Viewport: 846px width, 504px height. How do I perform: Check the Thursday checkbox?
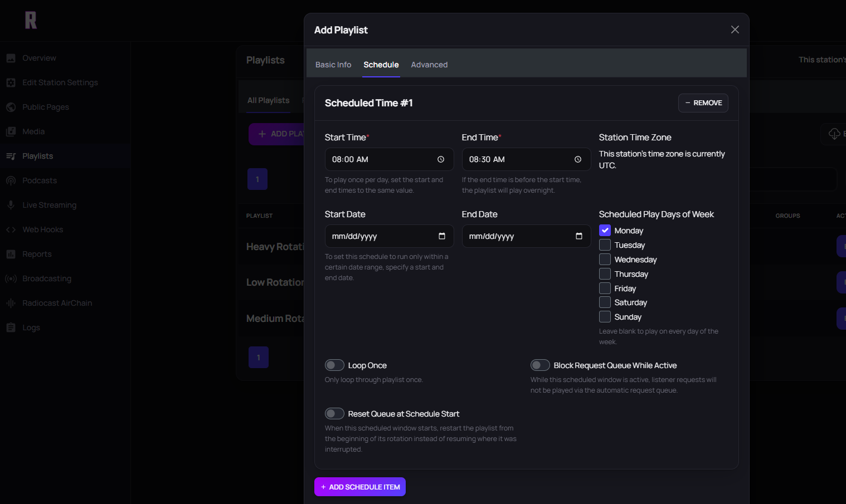[x=605, y=274]
